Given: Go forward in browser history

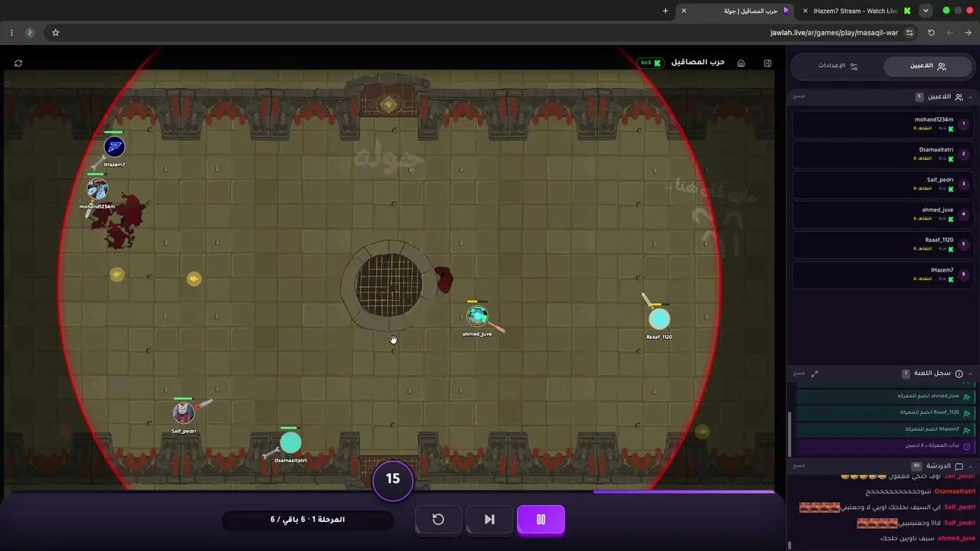Looking at the screenshot, I should click(x=949, y=33).
